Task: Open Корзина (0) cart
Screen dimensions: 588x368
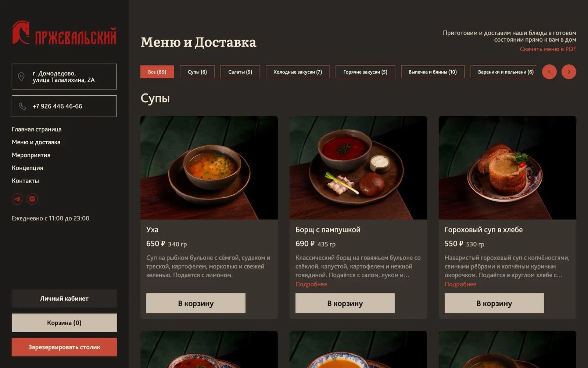Action: pyautogui.click(x=64, y=323)
